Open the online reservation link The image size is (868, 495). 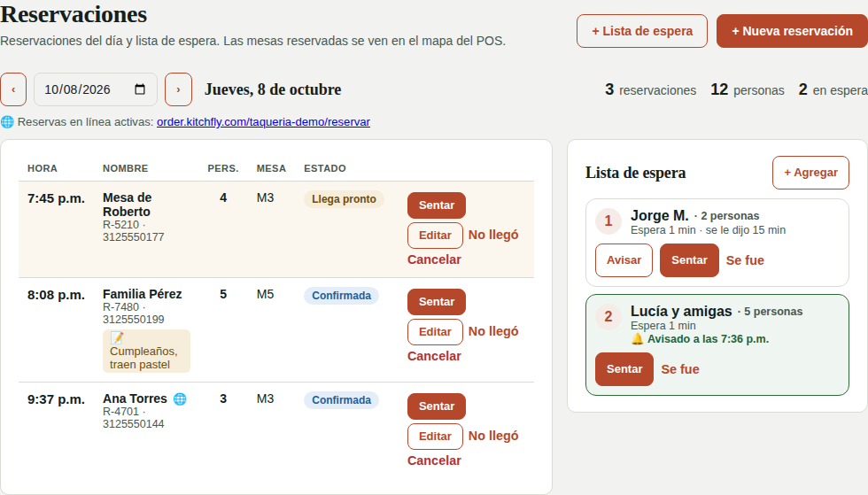tap(264, 122)
